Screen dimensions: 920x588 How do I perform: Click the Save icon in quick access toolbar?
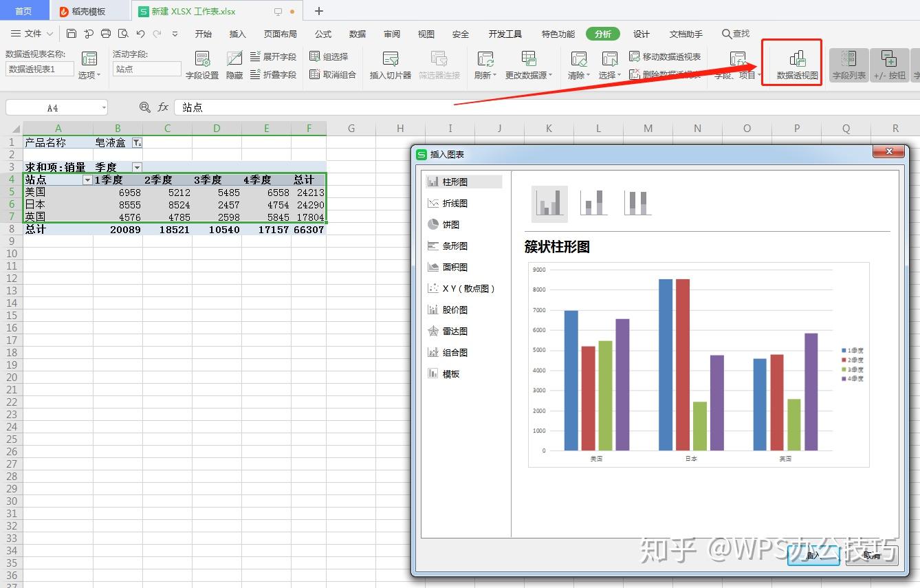pyautogui.click(x=72, y=34)
